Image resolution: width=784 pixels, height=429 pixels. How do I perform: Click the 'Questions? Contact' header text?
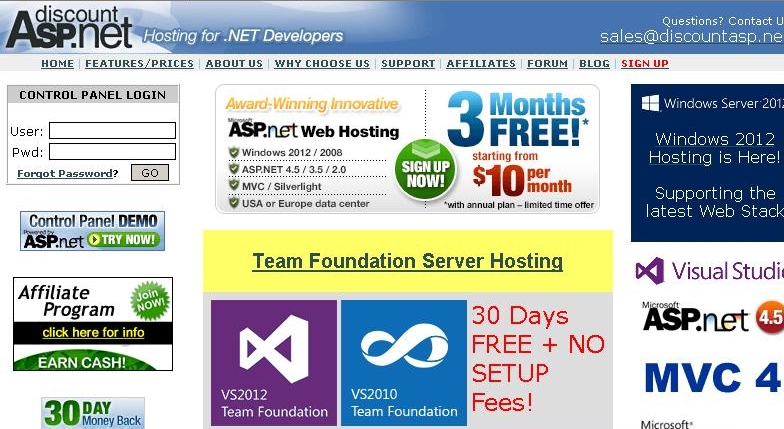tap(723, 21)
